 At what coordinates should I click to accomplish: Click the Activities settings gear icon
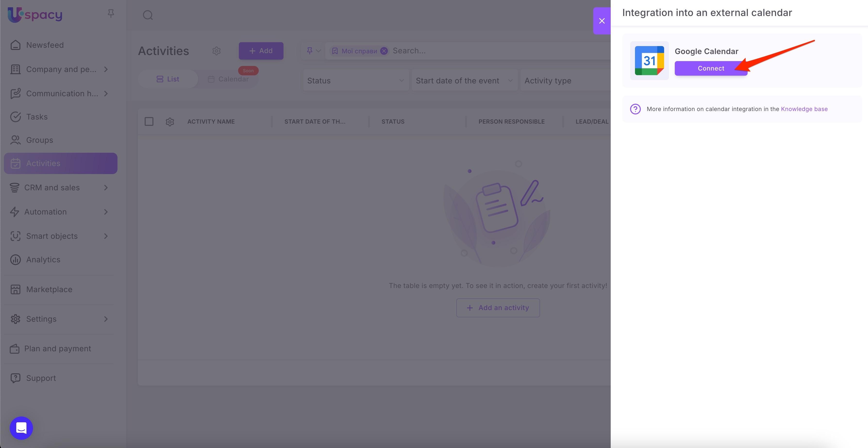tap(216, 51)
